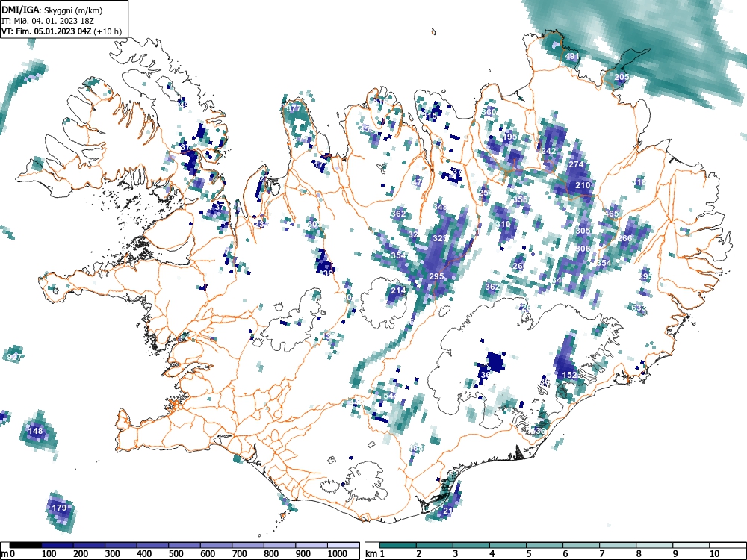Image resolution: width=747 pixels, height=560 pixels.
Task: Click visibility value 491 on the map
Action: [572, 56]
